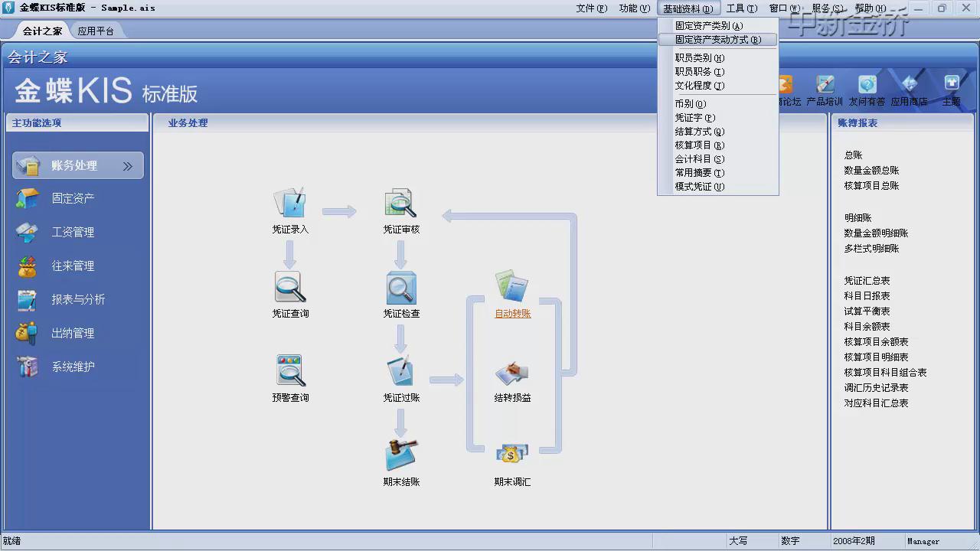Open the 自动转账 auto transfer icon
The image size is (980, 551).
tap(511, 286)
